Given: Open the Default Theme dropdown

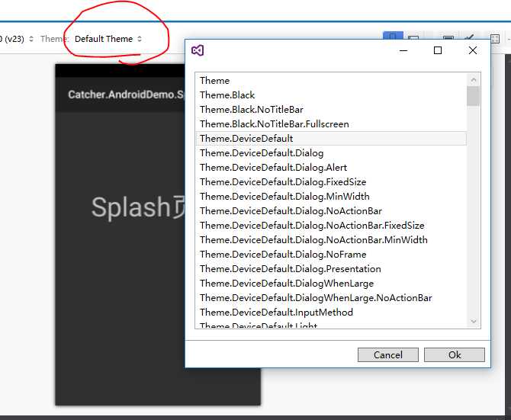Looking at the screenshot, I should [x=108, y=39].
